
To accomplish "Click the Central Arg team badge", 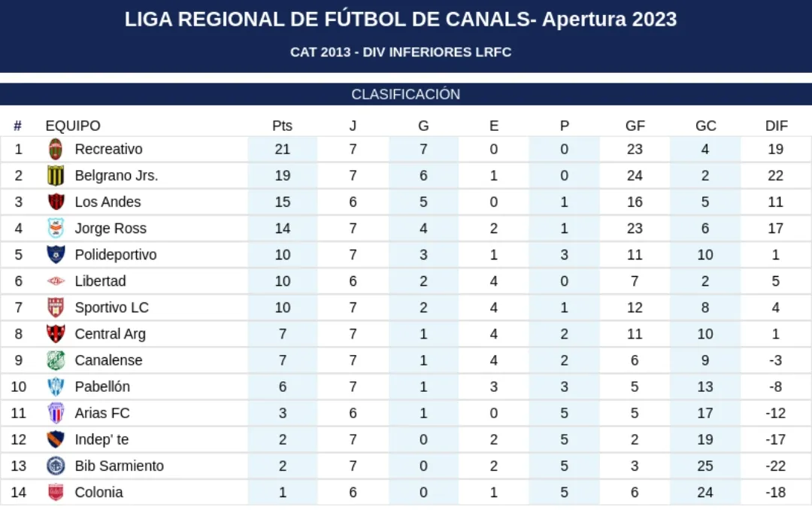I will tap(56, 333).
